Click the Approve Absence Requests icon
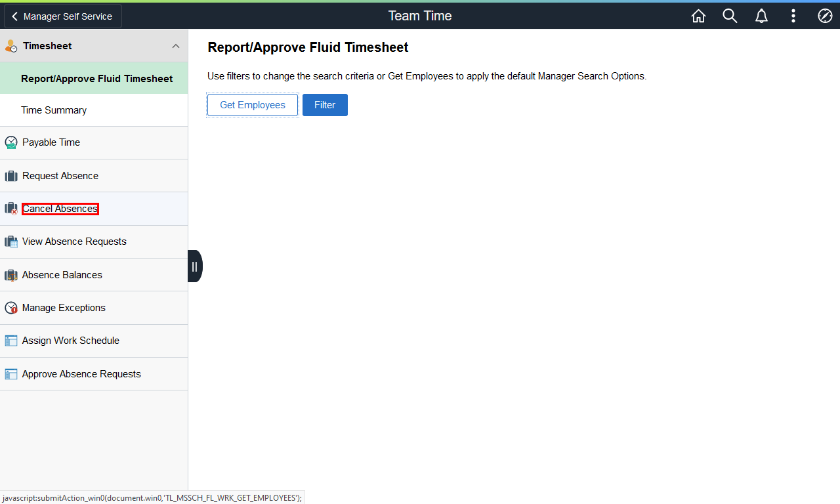840x504 pixels. coord(11,374)
